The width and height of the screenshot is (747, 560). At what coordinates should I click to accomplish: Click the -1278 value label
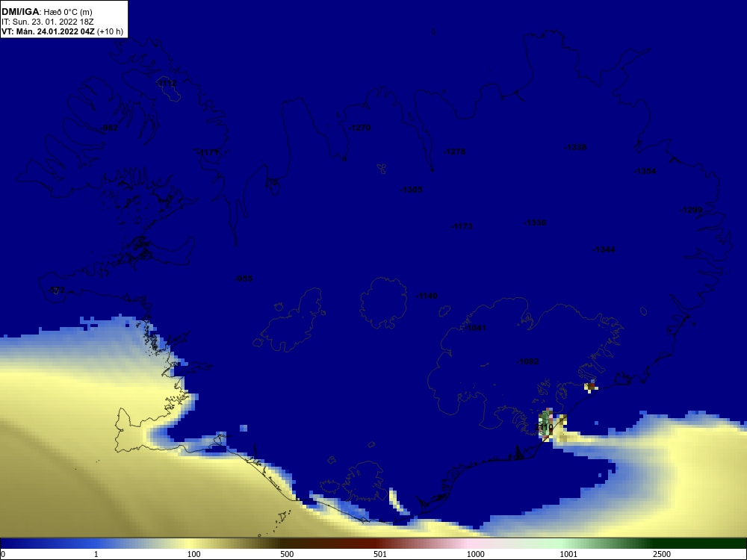pos(454,152)
